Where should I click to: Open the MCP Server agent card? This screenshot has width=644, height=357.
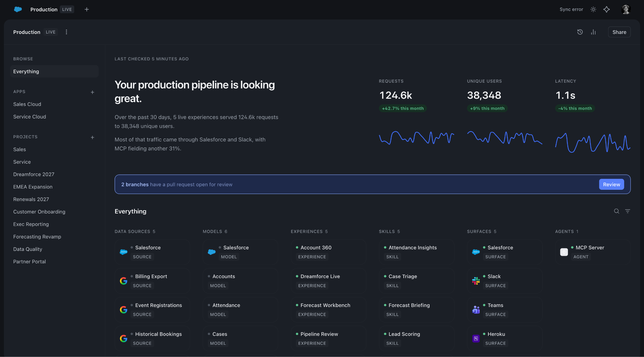[592, 252]
